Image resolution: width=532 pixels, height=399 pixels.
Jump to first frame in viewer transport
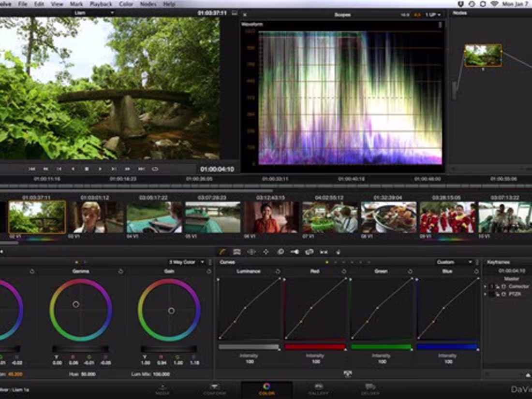click(32, 169)
